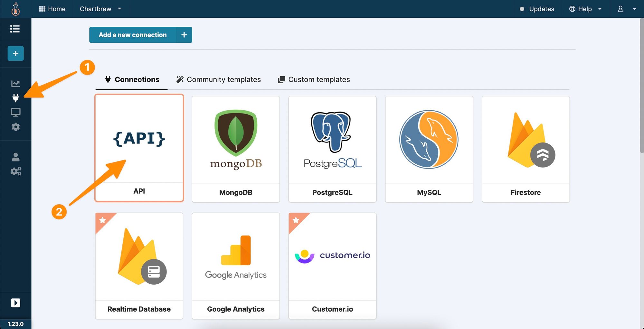Click the blue plus button in sidebar
This screenshot has height=329, width=644.
point(15,53)
